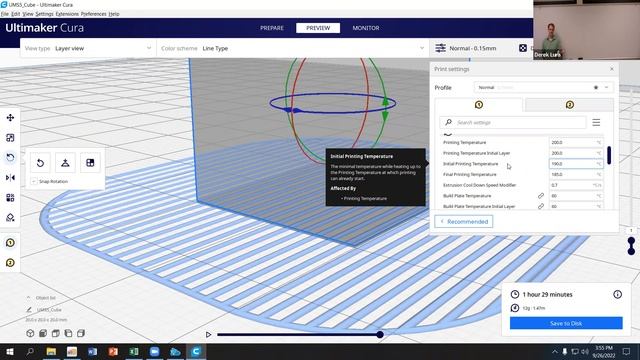Open File Explorer from the taskbar
The width and height of the screenshot is (640, 360).
pyautogui.click(x=51, y=351)
